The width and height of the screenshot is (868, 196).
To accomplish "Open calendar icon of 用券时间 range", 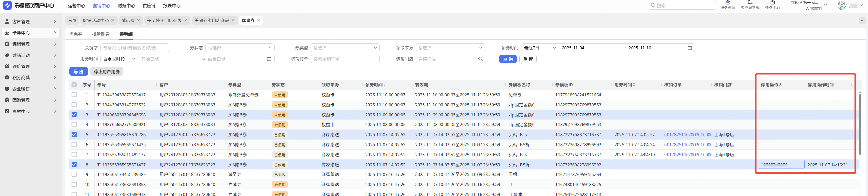I will [x=269, y=59].
